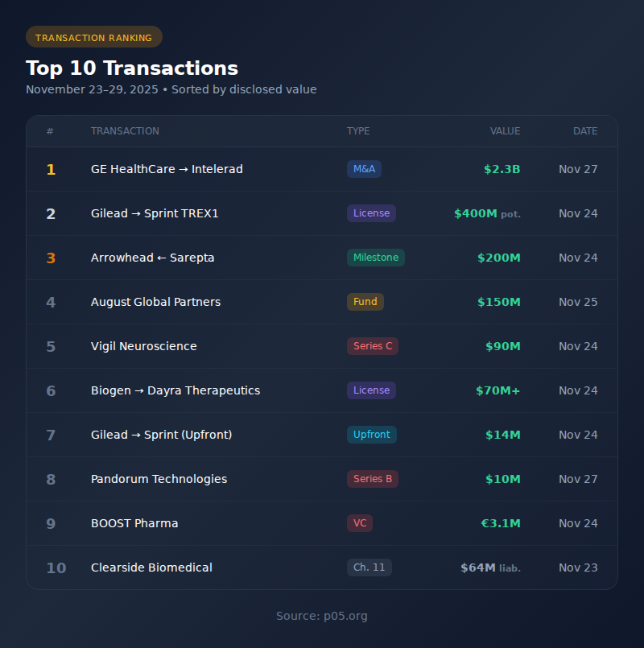Click the M&A type tag

364,169
